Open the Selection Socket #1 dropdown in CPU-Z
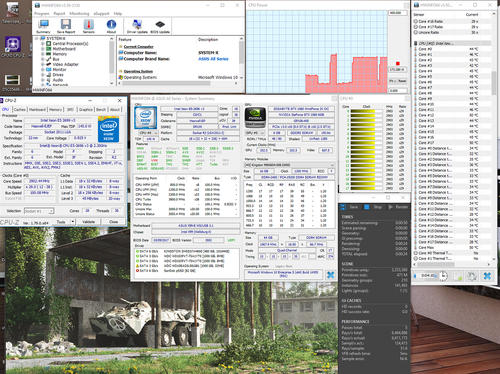Image resolution: width=500 pixels, height=374 pixels. tap(39, 211)
